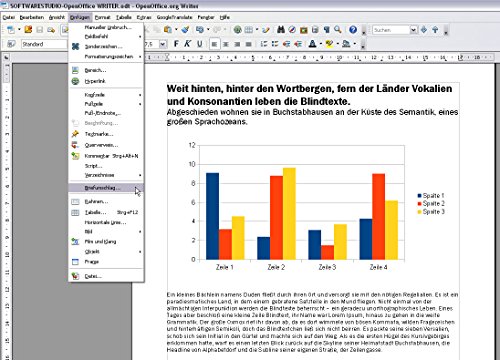This screenshot has width=500, height=360.
Task: Align text right
Action: [237, 44]
